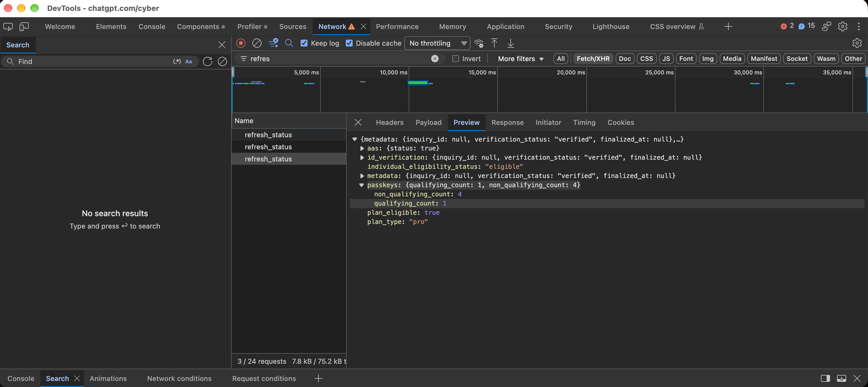Open the No throttling dropdown
The width and height of the screenshot is (868, 387).
[437, 43]
